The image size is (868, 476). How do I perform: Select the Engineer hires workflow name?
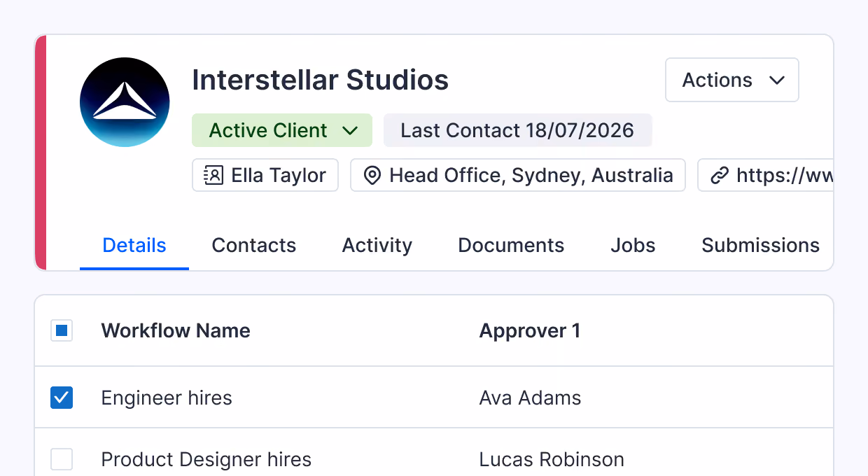167,398
